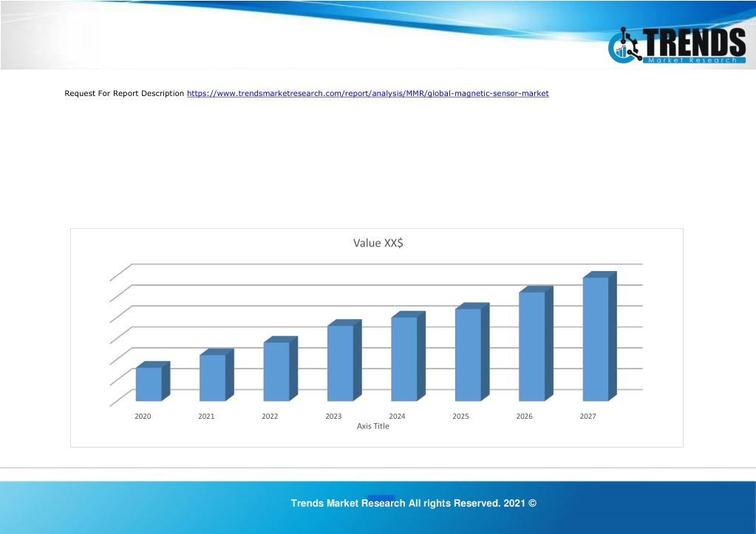
Task: Select the 'Axis Title' label
Action: coord(372,426)
